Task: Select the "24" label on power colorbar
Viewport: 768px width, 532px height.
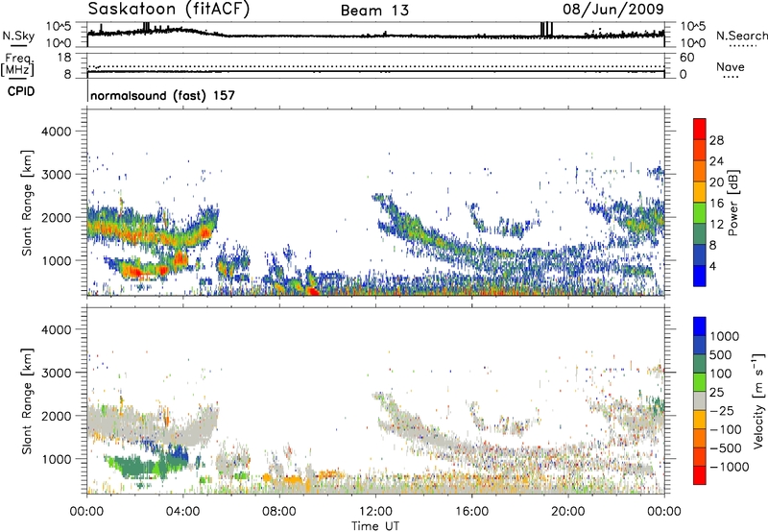Action: coord(716,161)
